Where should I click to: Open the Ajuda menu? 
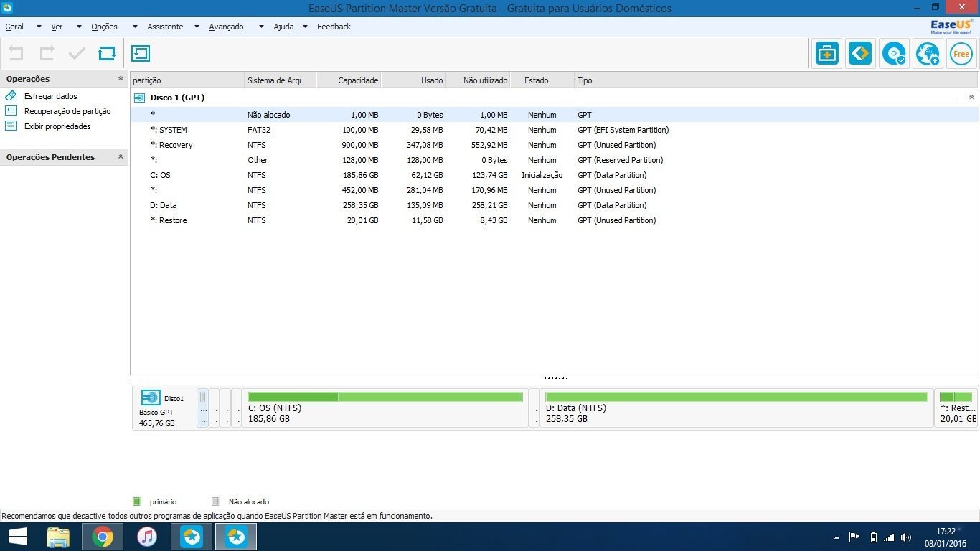tap(283, 27)
